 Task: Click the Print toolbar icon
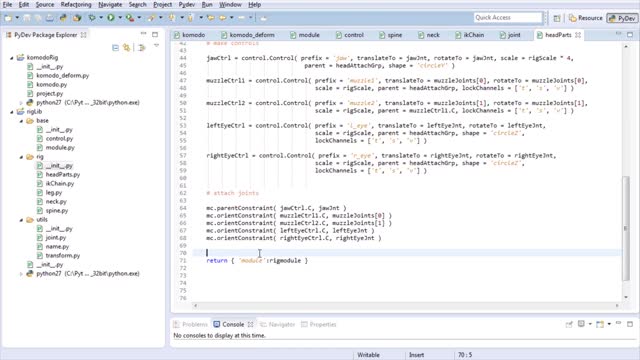tap(49, 18)
